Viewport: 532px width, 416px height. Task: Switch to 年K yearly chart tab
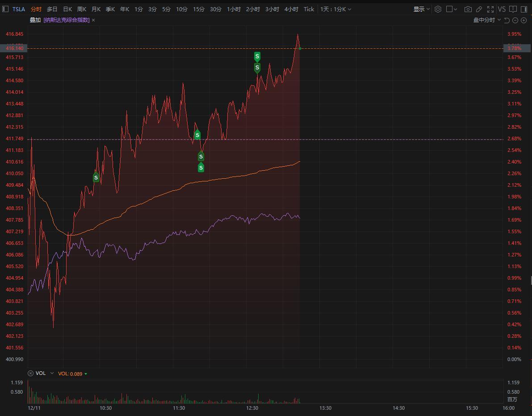125,9
